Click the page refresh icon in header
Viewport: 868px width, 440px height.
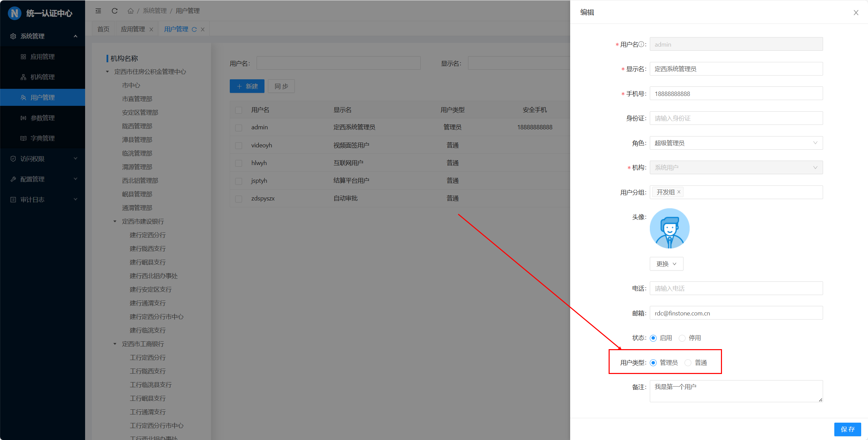pos(115,11)
